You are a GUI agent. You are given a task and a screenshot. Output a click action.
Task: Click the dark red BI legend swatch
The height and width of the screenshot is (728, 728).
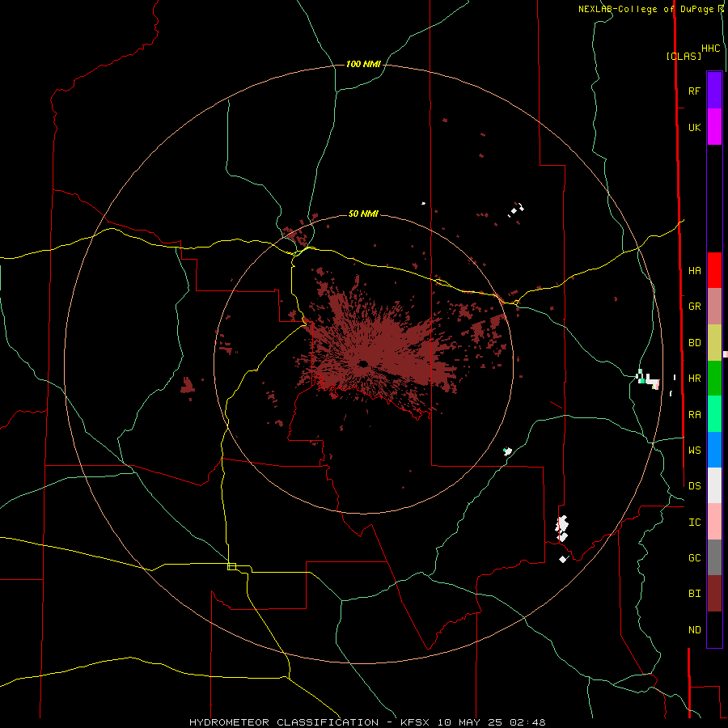(x=714, y=594)
